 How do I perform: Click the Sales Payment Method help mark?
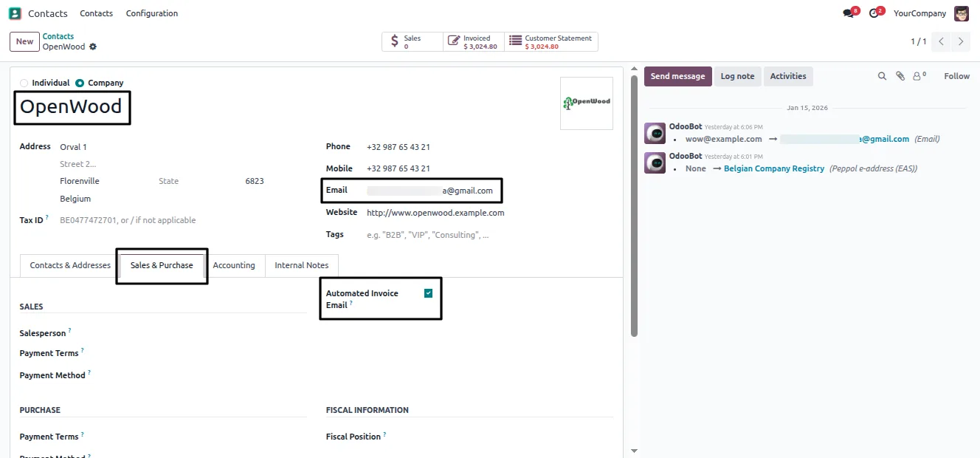(x=89, y=373)
